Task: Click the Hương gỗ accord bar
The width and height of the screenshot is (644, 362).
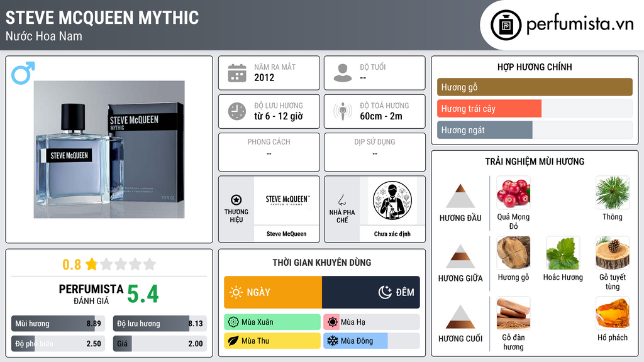Action: [535, 87]
